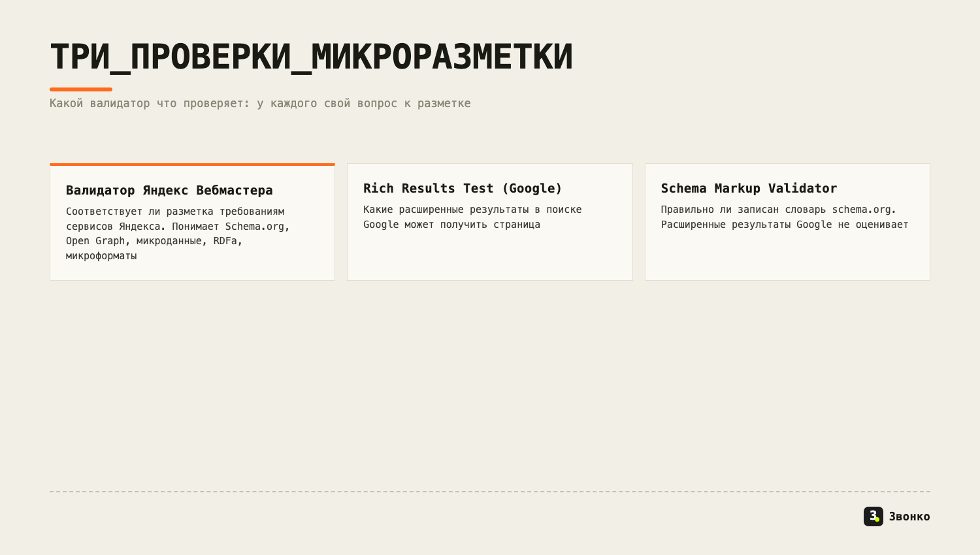Image resolution: width=980 pixels, height=555 pixels.
Task: Click the heading Schema Markup Validator
Action: click(x=749, y=188)
